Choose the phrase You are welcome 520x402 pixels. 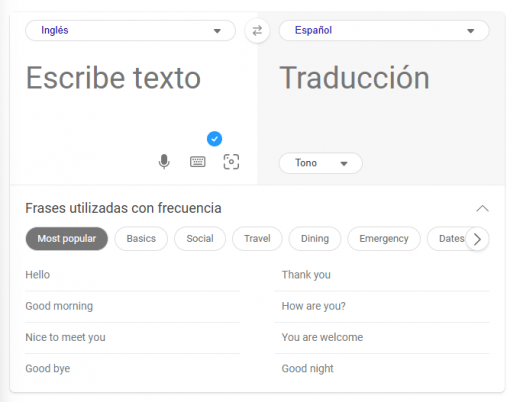(382, 338)
